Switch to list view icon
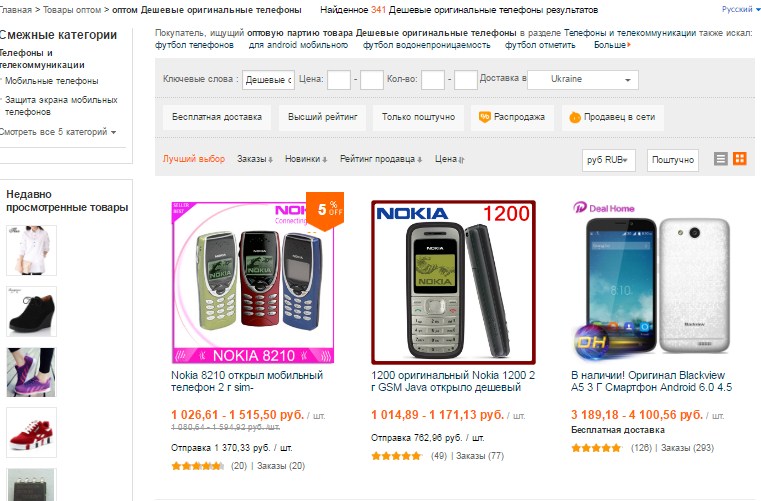The image size is (761, 501). pos(720,159)
